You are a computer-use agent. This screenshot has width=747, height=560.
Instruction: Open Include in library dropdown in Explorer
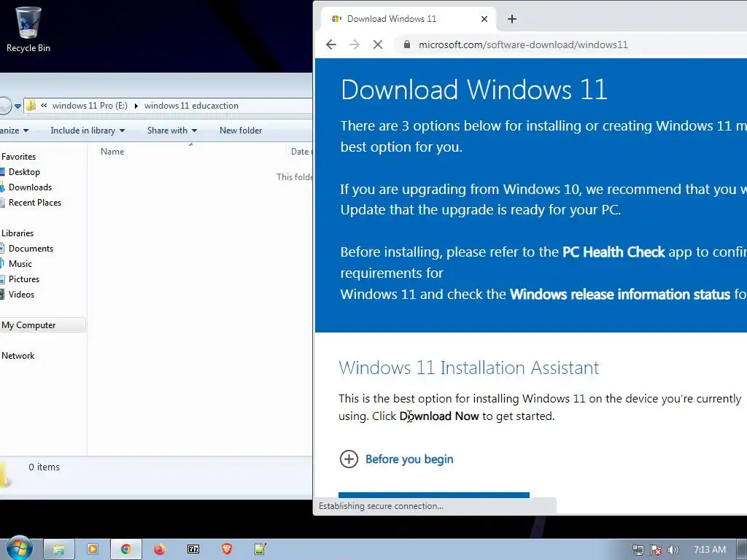88,131
